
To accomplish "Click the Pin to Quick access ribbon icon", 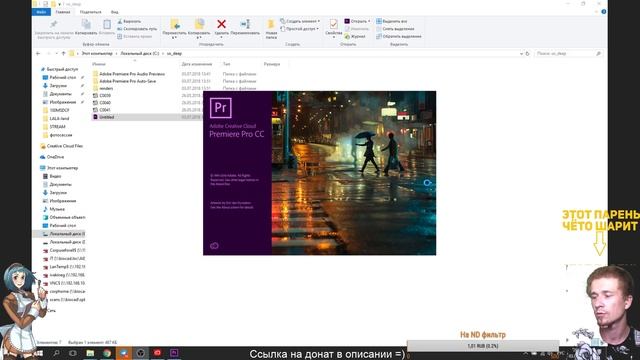I will [x=53, y=24].
